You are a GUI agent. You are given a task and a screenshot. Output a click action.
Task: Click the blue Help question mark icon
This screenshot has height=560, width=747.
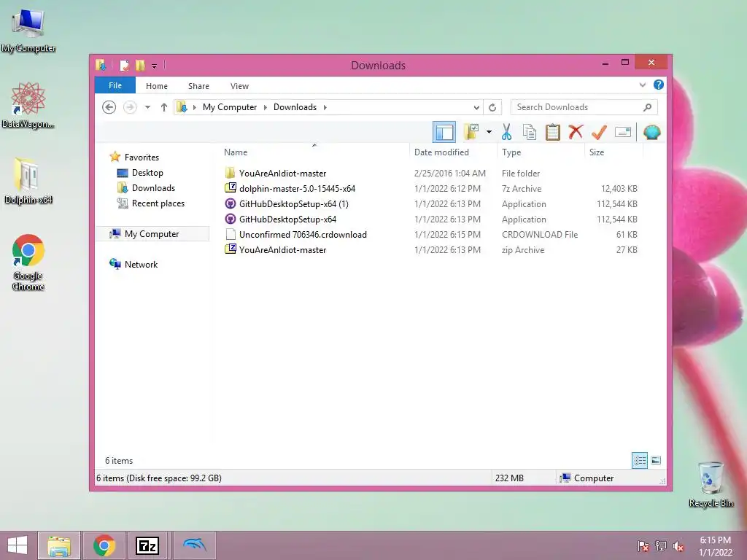pyautogui.click(x=659, y=85)
